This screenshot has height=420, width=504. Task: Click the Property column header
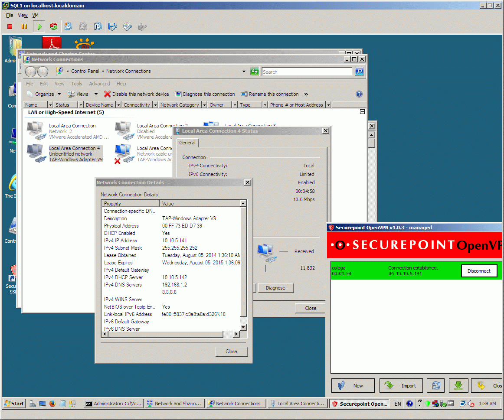(131, 204)
